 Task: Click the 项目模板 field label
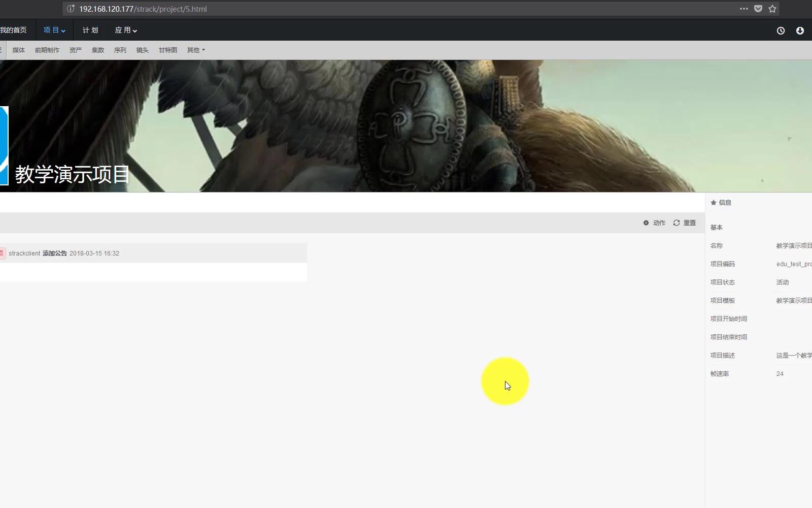tap(723, 301)
